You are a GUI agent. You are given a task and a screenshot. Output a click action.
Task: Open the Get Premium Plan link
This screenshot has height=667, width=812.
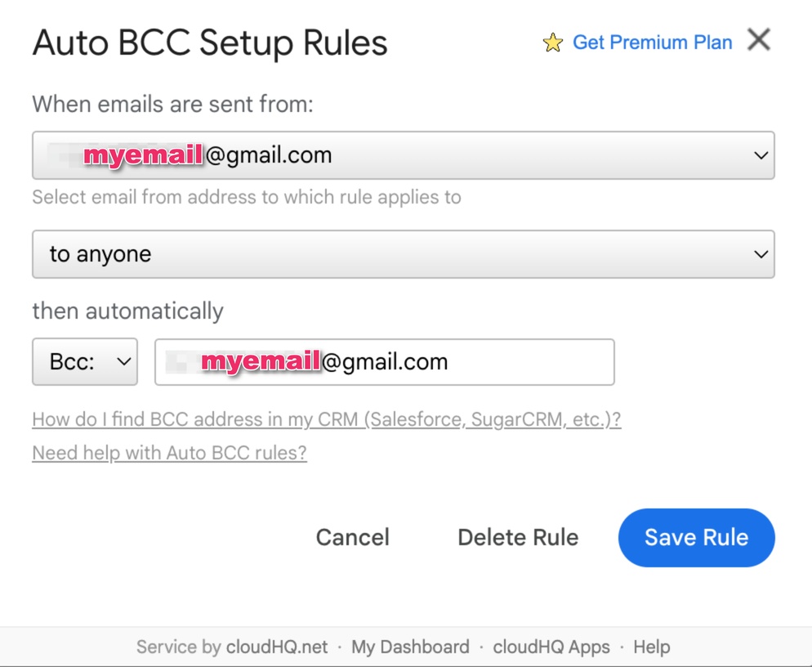652,43
